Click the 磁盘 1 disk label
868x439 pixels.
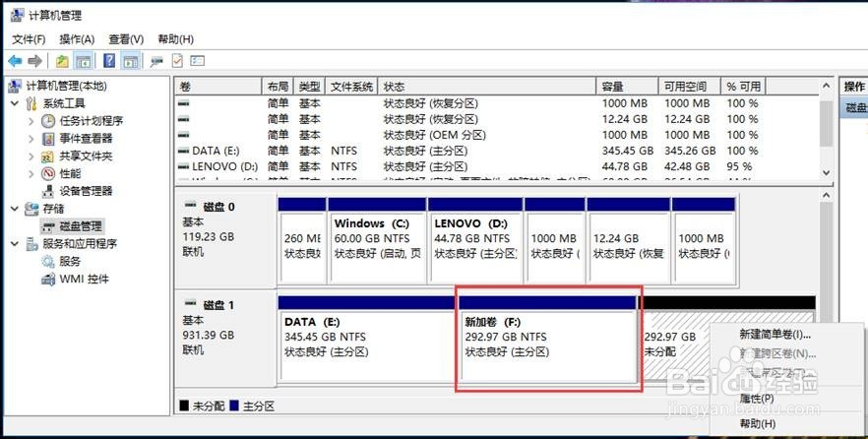tap(218, 305)
